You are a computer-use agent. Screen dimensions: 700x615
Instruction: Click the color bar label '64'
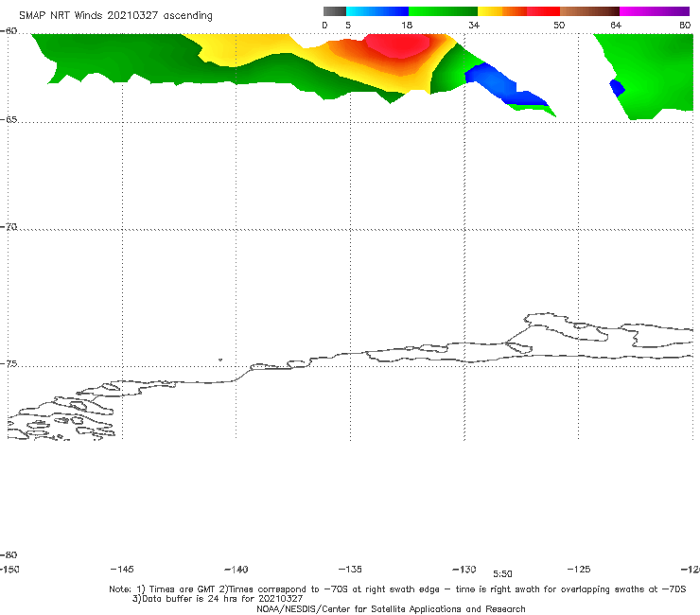point(616,25)
